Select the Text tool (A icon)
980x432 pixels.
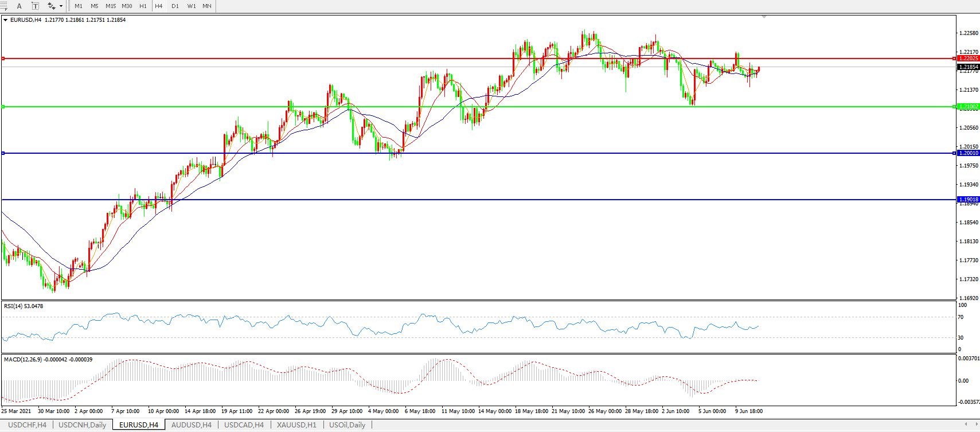click(x=19, y=6)
